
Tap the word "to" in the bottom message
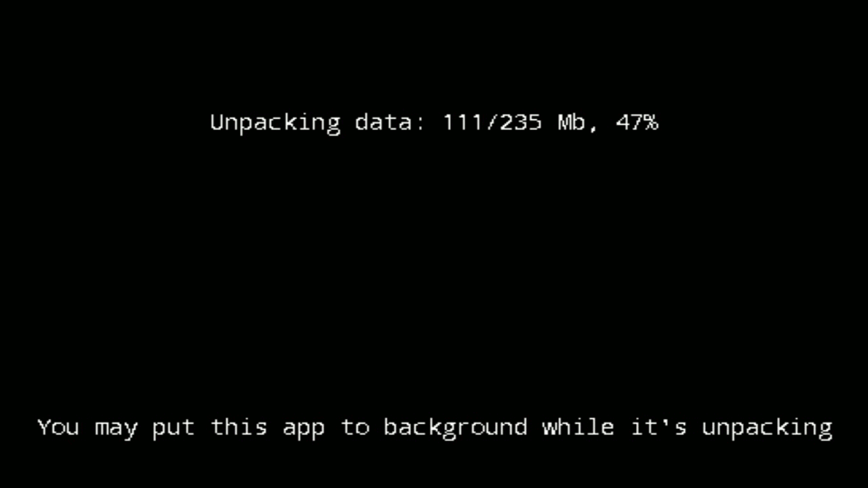click(355, 427)
